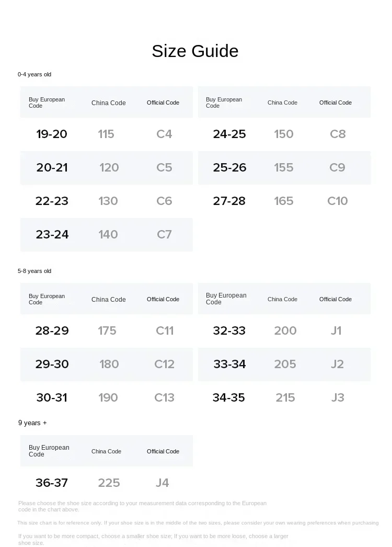Select the 19-20 European size
Viewport: 392px width, 547px height.
pyautogui.click(x=52, y=134)
